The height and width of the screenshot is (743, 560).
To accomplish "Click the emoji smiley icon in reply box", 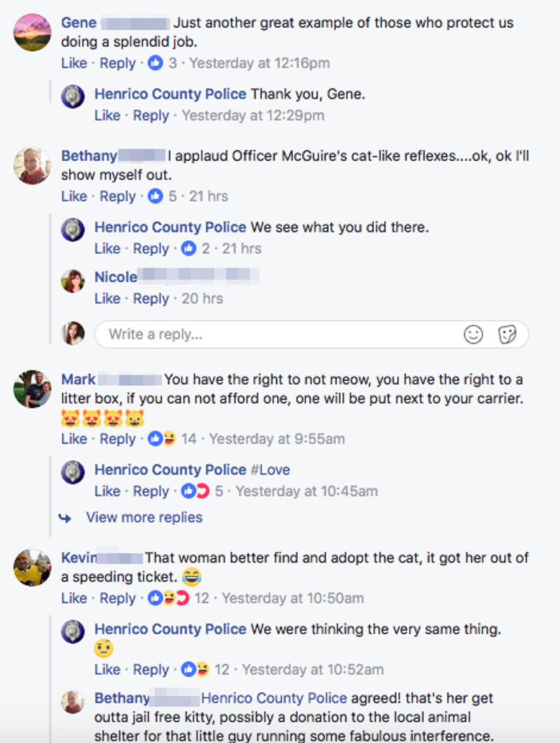I will pos(473,334).
